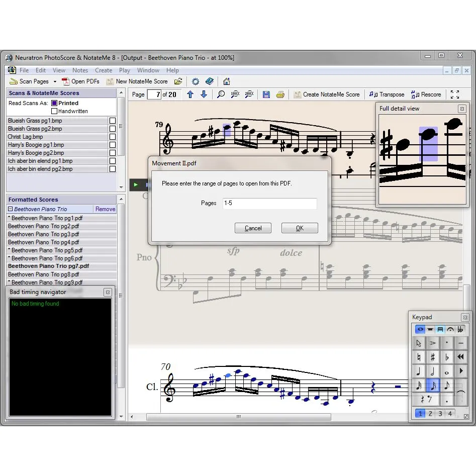Create a New NotateMe Score

point(137,81)
